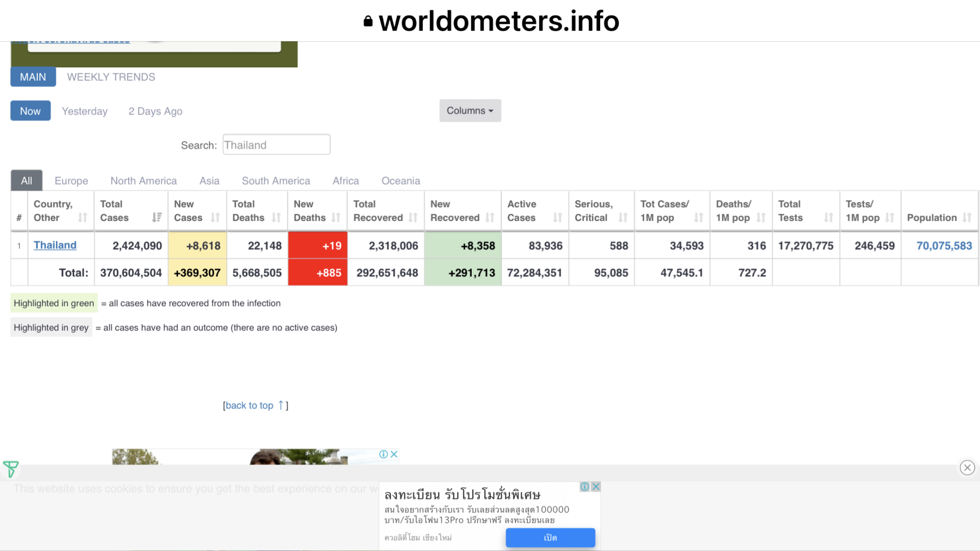Screen dimensions: 980x551
Task: Click the Highlighted in grey legend
Action: click(x=51, y=327)
